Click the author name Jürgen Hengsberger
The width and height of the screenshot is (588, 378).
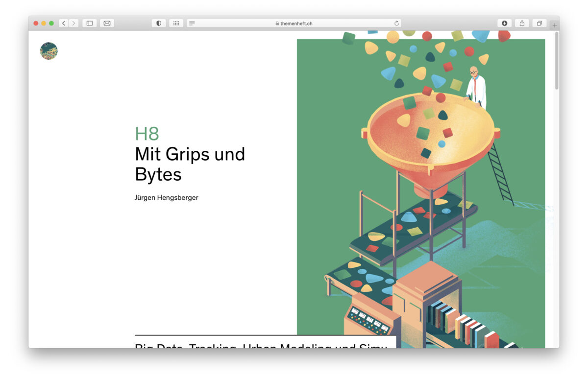click(x=166, y=198)
